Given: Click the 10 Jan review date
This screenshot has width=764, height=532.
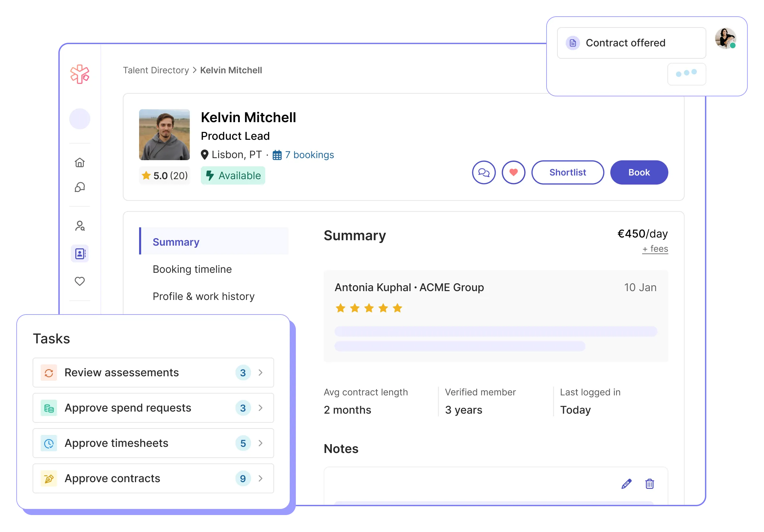Looking at the screenshot, I should pos(640,287).
